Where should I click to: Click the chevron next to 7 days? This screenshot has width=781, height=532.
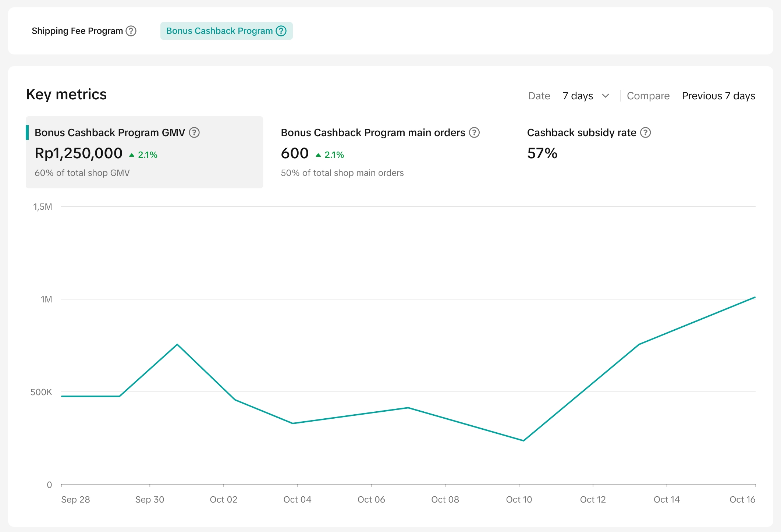[x=606, y=96]
